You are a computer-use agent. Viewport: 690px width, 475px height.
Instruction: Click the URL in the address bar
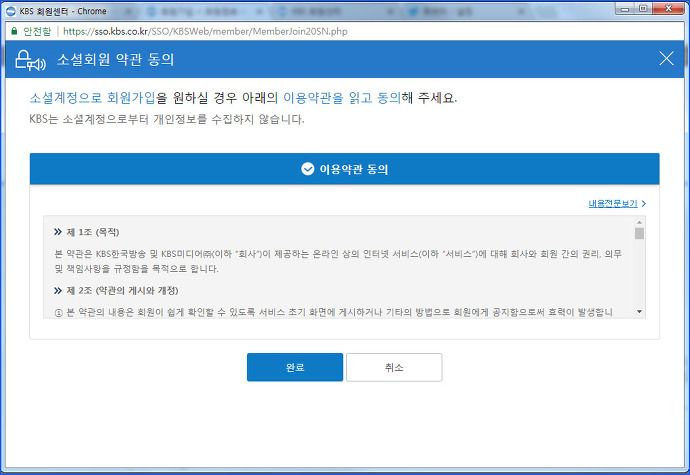click(x=206, y=31)
